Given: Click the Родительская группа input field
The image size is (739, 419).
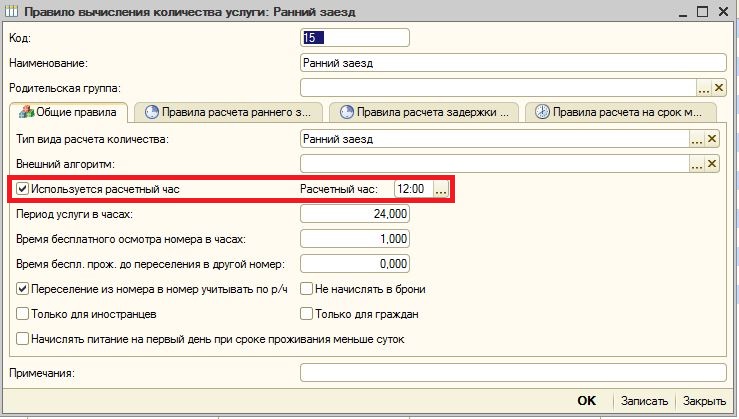Looking at the screenshot, I should click(x=498, y=88).
